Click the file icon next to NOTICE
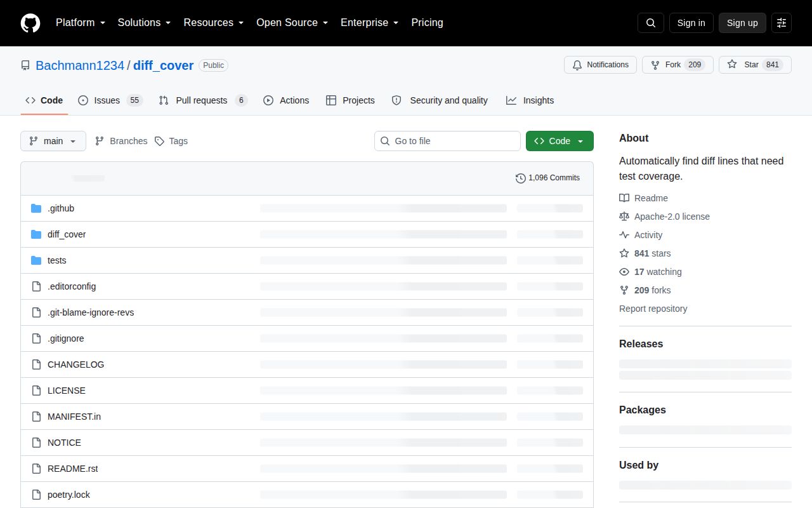 tap(36, 443)
